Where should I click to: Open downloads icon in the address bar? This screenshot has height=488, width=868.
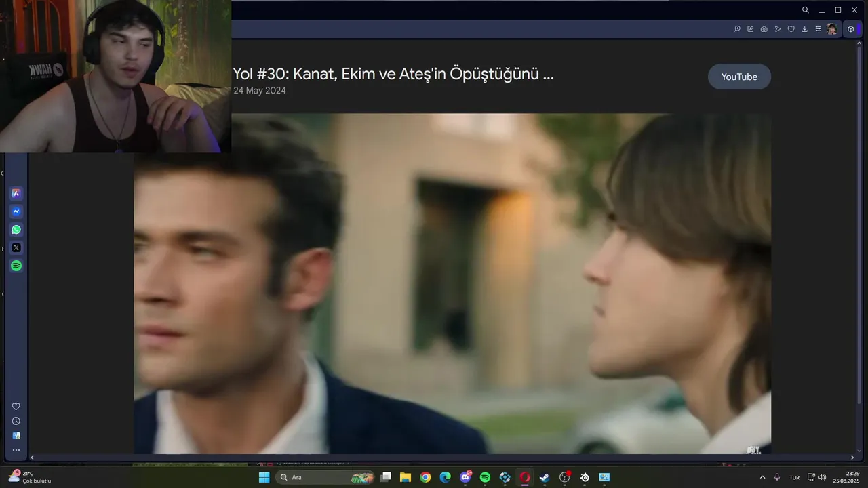pos(804,29)
